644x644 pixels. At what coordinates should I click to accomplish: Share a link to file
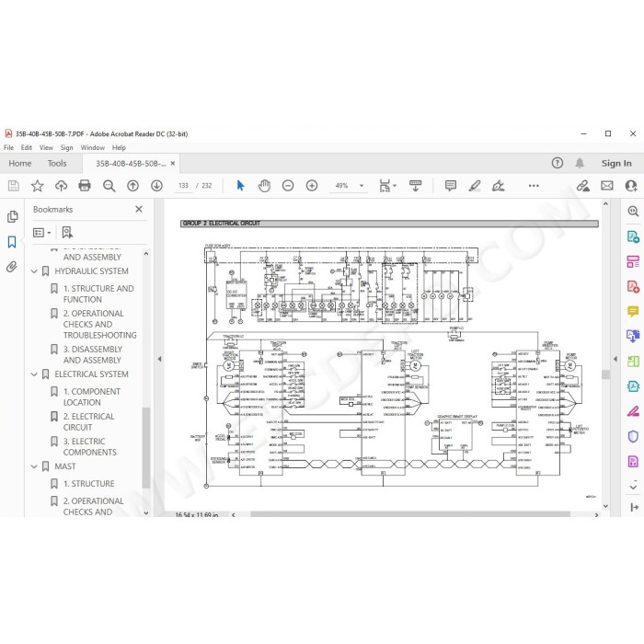[x=582, y=186]
